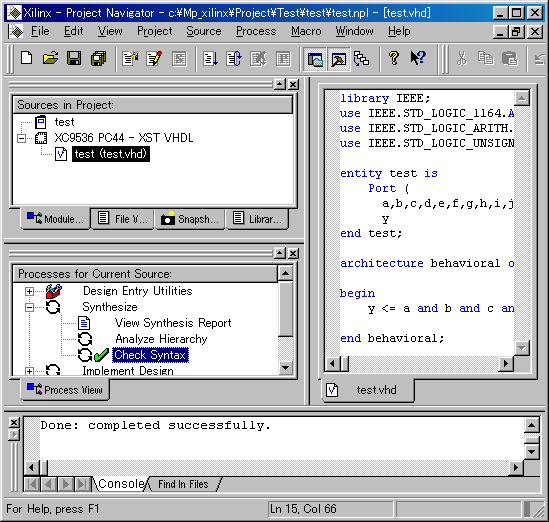
Task: Expand the Implement Design tree node
Action: click(x=29, y=371)
